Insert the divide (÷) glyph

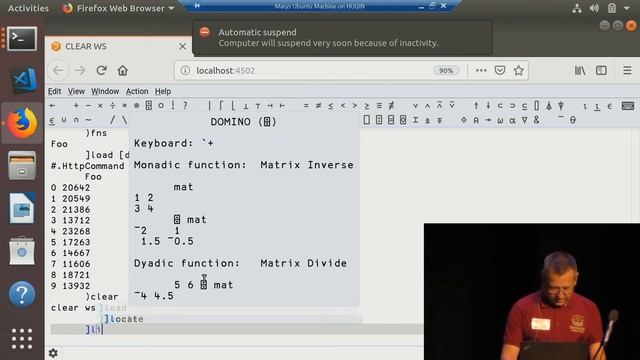(x=112, y=106)
